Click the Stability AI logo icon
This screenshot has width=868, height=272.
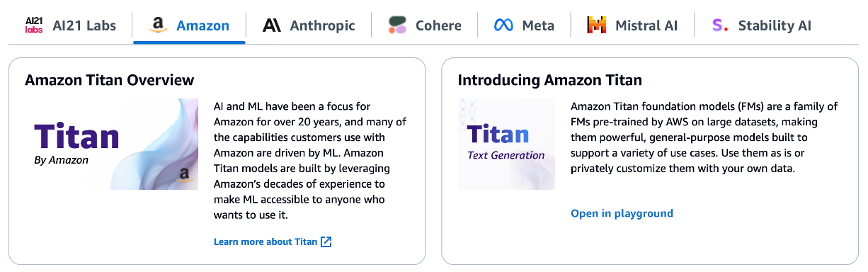pos(720,25)
